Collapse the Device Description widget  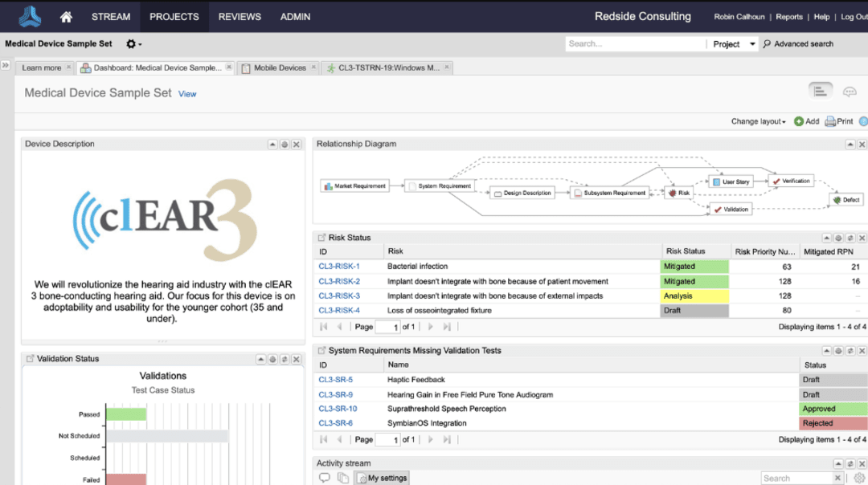coord(272,144)
